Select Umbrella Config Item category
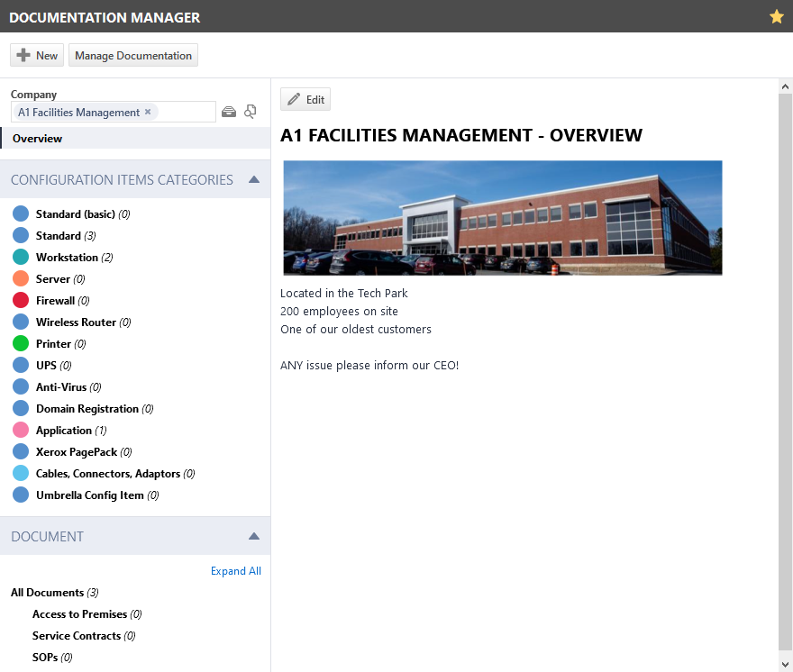 (97, 495)
